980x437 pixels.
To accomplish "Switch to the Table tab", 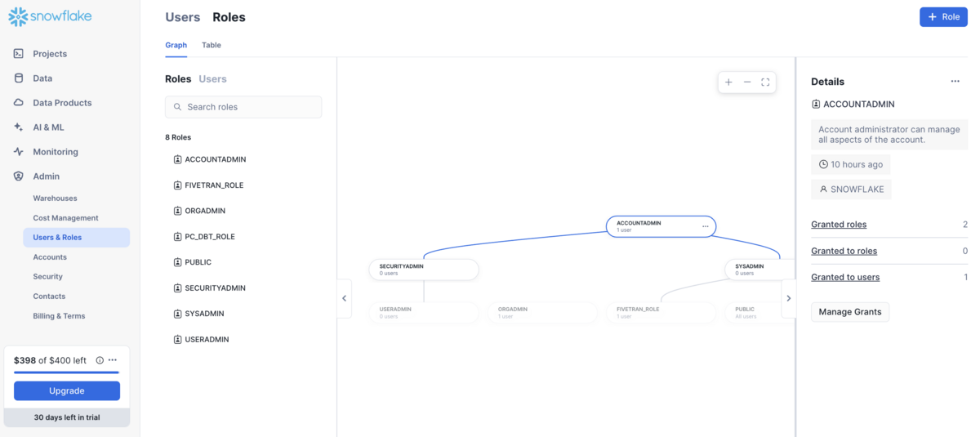I will (212, 46).
